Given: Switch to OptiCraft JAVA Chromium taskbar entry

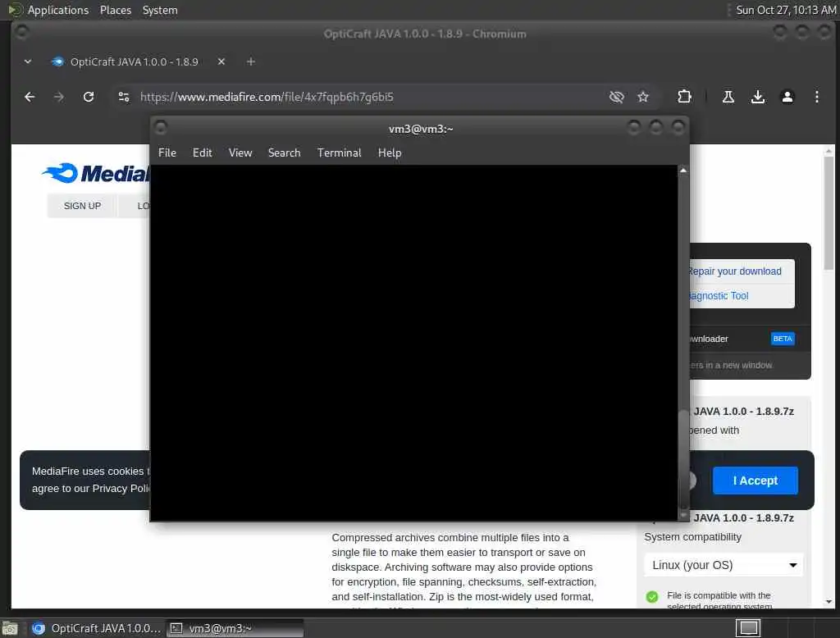Looking at the screenshot, I should click(96, 628).
